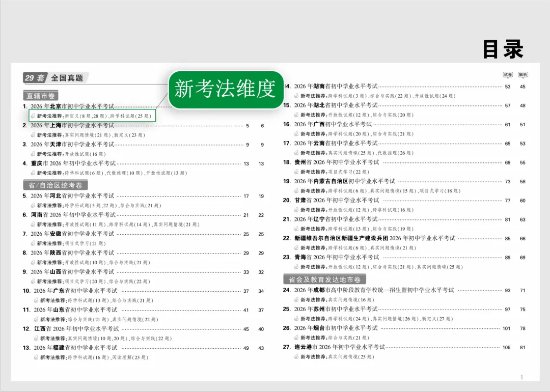Click 试卷 page number 101 for 烟台市
Viewport: 550px width, 392px height.
pos(507,328)
